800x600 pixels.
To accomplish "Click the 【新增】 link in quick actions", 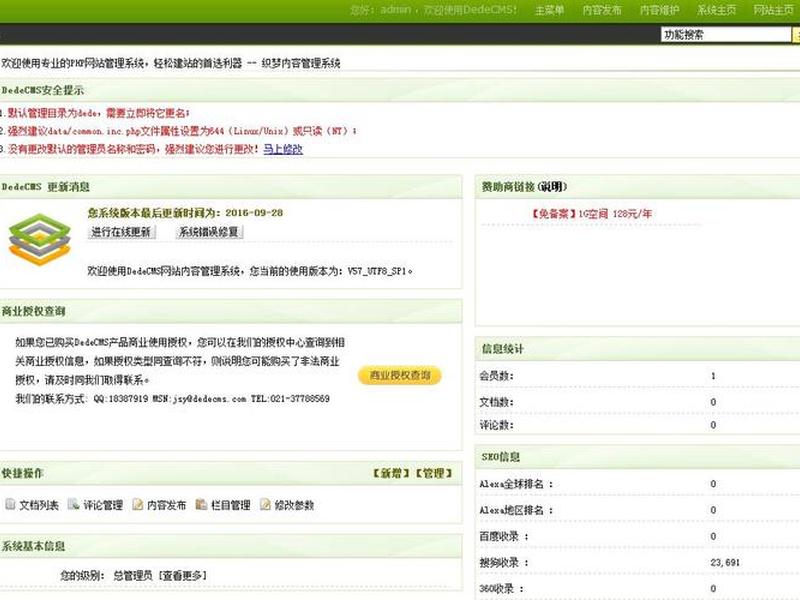I will 391,473.
